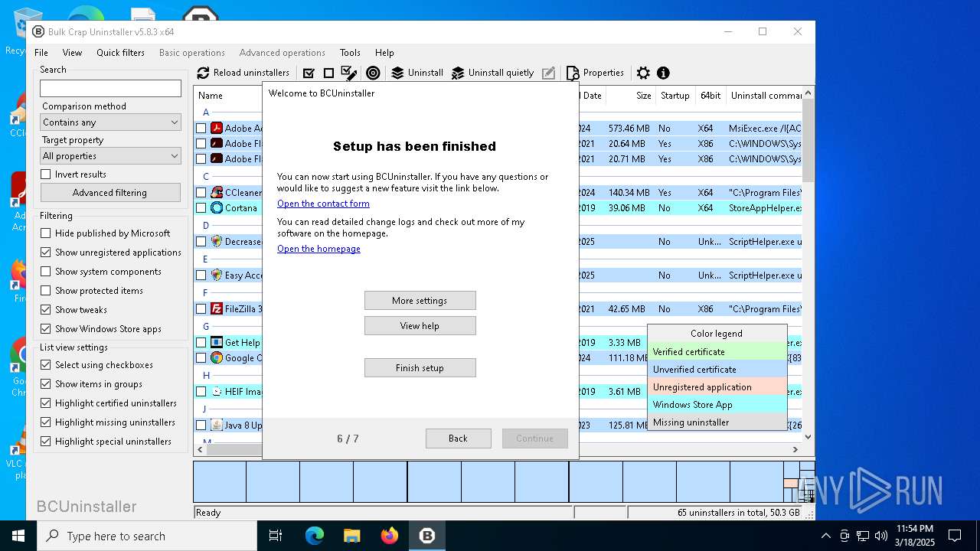Image resolution: width=980 pixels, height=551 pixels.
Task: Click the Google Chrome row icon
Action: [217, 357]
